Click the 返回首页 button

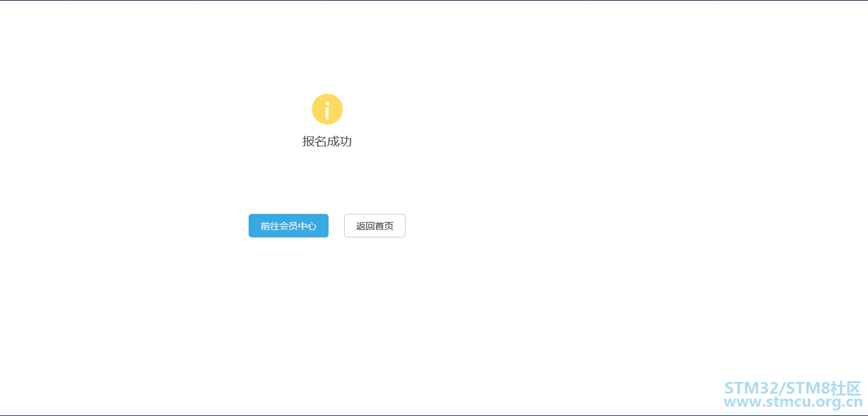tap(374, 226)
